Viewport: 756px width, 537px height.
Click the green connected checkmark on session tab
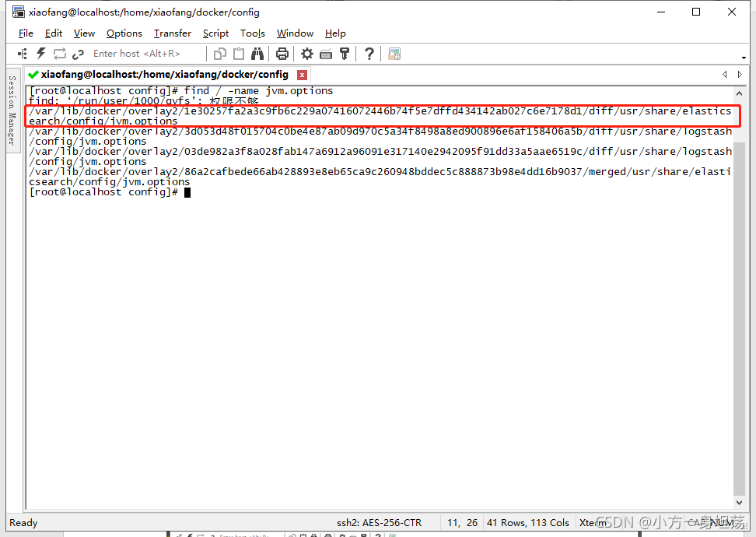click(33, 75)
